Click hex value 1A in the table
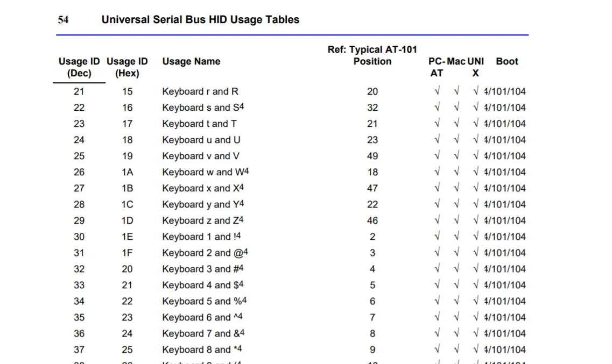 pyautogui.click(x=127, y=172)
